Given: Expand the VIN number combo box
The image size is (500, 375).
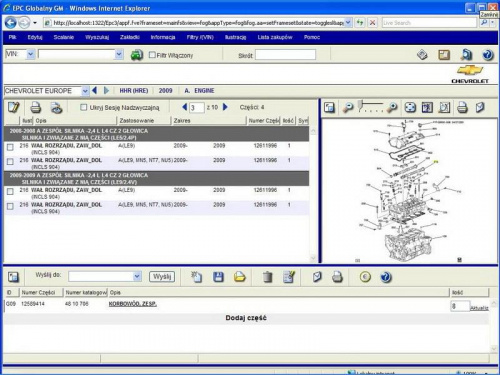Looking at the screenshot, I should click(x=119, y=54).
